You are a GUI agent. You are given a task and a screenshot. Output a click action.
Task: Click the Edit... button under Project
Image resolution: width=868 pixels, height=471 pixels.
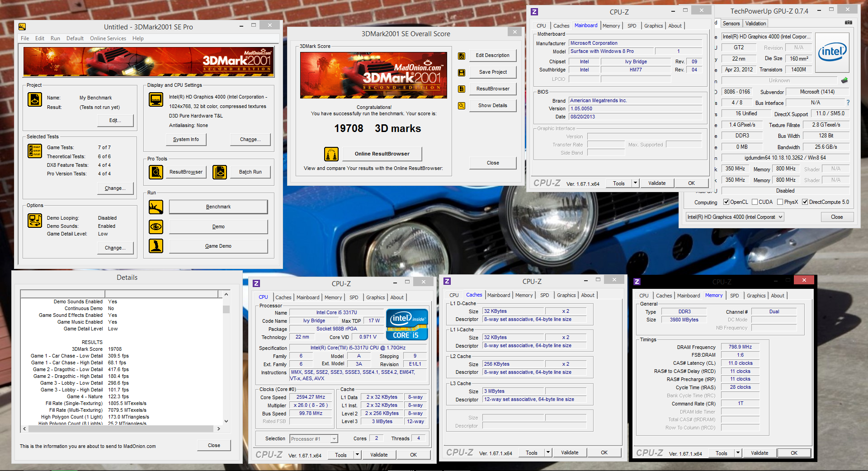(x=115, y=121)
